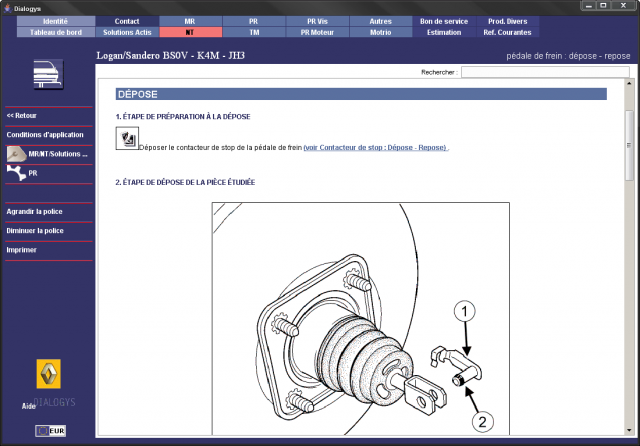The image size is (640, 446).
Task: Go back using << Retour
Action: [x=28, y=115]
